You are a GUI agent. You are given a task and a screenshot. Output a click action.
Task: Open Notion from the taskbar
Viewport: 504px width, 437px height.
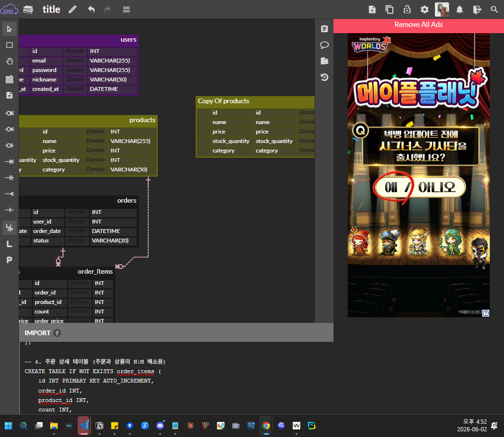click(99, 426)
